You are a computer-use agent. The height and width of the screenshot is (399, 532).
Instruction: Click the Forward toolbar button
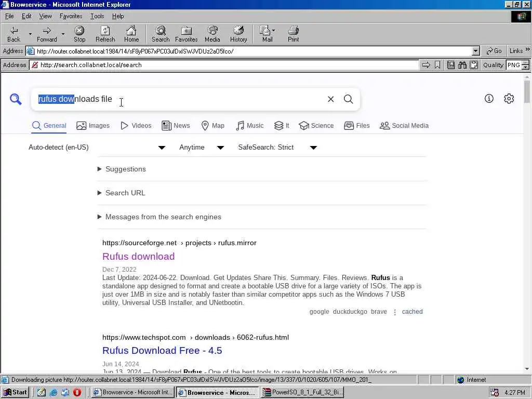tap(47, 34)
